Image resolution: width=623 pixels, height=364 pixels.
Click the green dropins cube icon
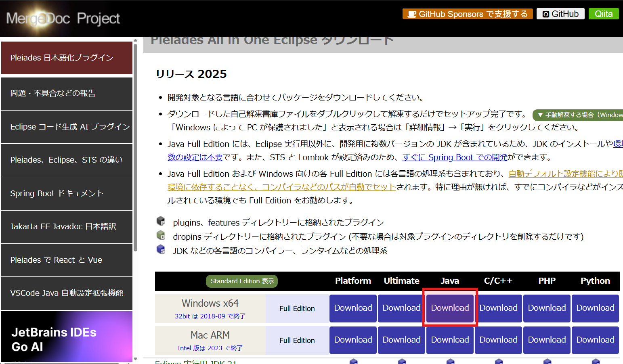(161, 235)
